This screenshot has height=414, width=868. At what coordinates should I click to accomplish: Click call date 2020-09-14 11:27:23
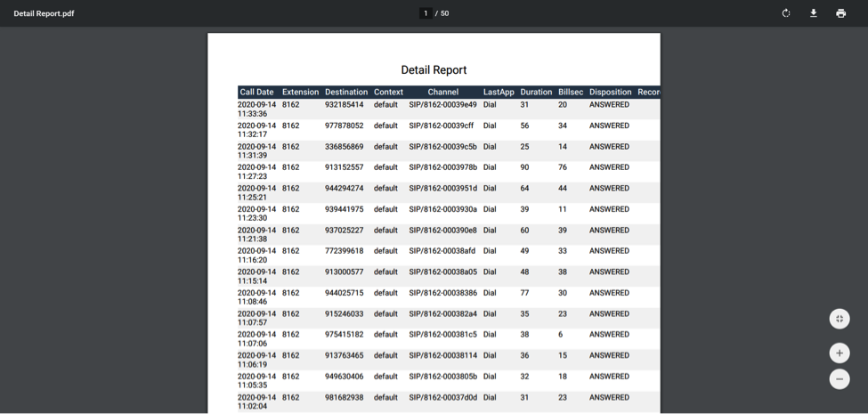[257, 172]
